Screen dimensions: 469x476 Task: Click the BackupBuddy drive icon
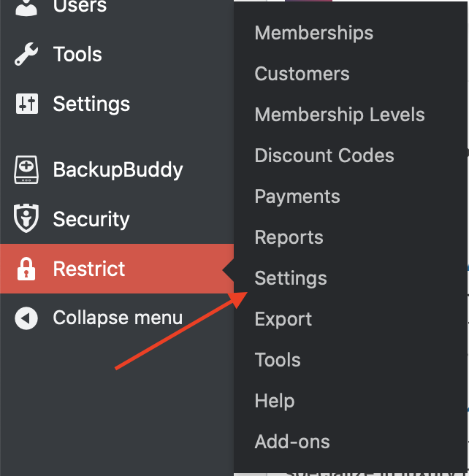pyautogui.click(x=26, y=169)
